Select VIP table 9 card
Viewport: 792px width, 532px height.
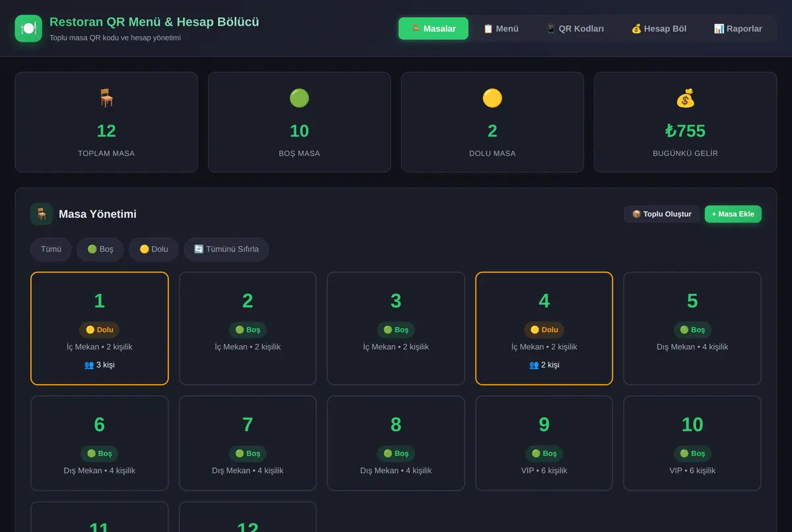pyautogui.click(x=544, y=444)
